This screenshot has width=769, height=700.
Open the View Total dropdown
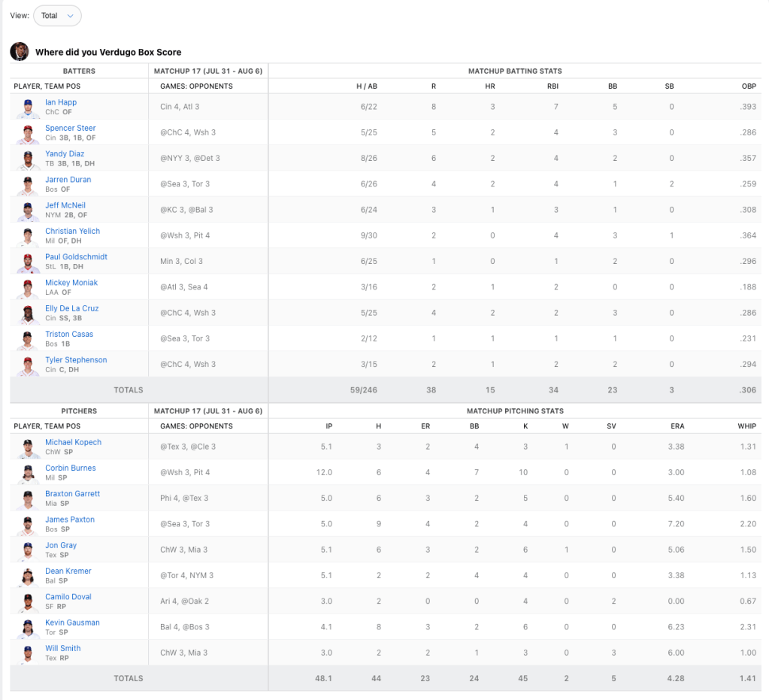pos(57,16)
